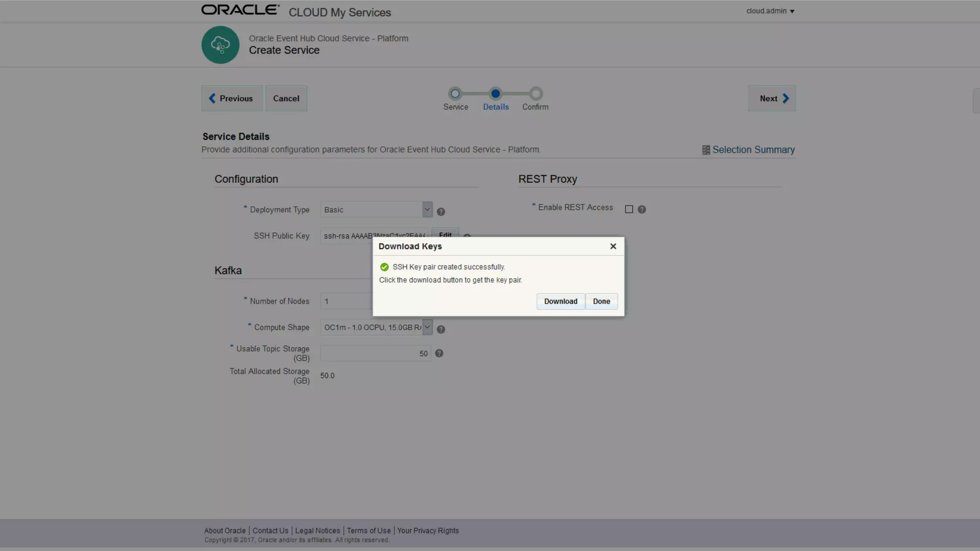Click the Next button
The width and height of the screenshot is (980, 551).
click(771, 99)
